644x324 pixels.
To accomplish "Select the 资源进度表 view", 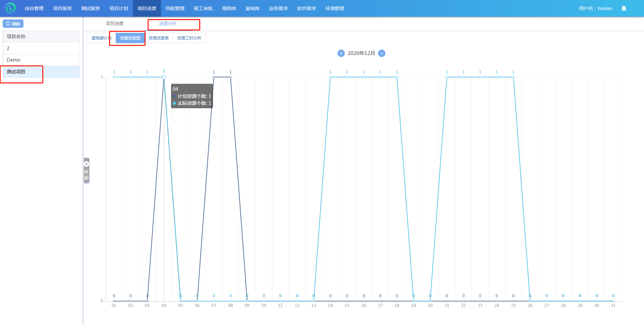I will tap(159, 38).
